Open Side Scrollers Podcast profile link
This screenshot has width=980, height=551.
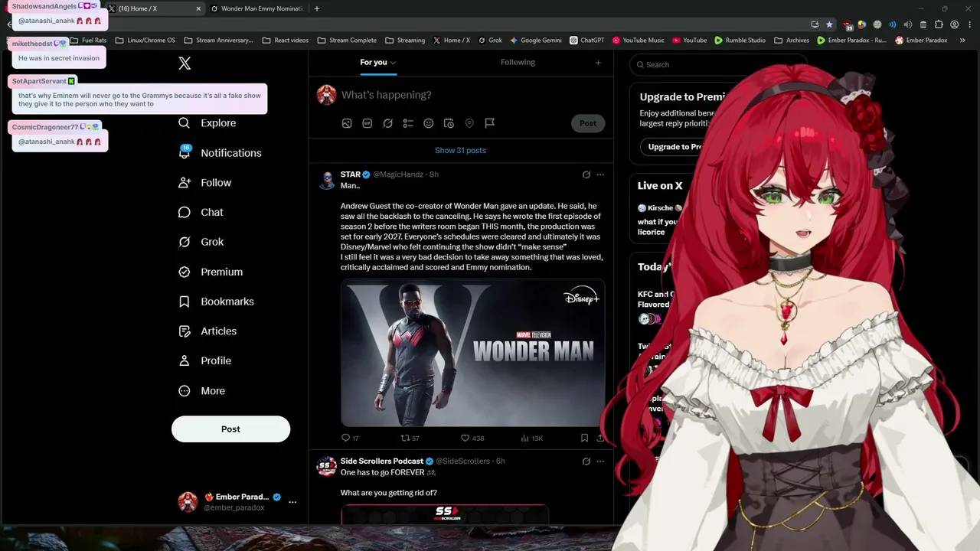pos(382,461)
